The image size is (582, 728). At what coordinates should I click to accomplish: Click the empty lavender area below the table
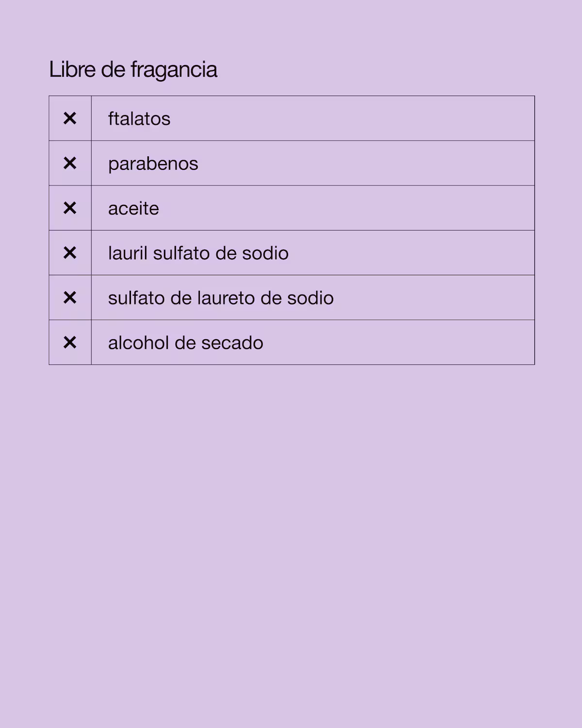tap(291, 534)
